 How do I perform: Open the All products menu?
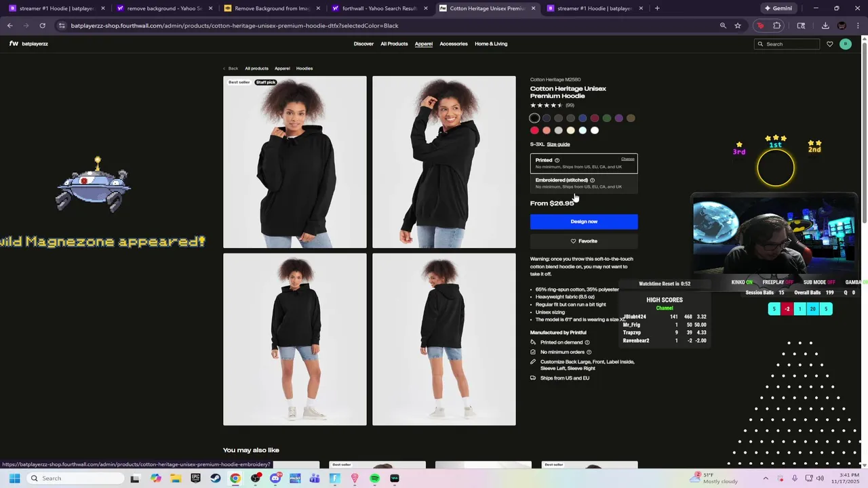394,44
